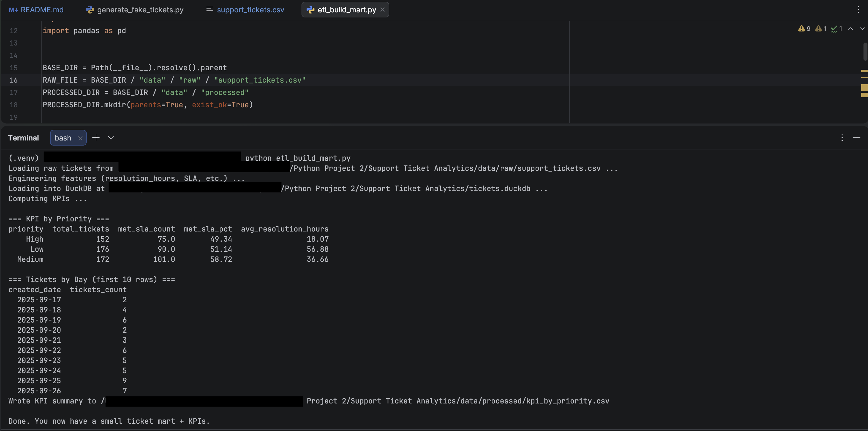868x431 pixels.
Task: Click the Python icon on etl_build_mart.py tab
Action: tap(310, 10)
